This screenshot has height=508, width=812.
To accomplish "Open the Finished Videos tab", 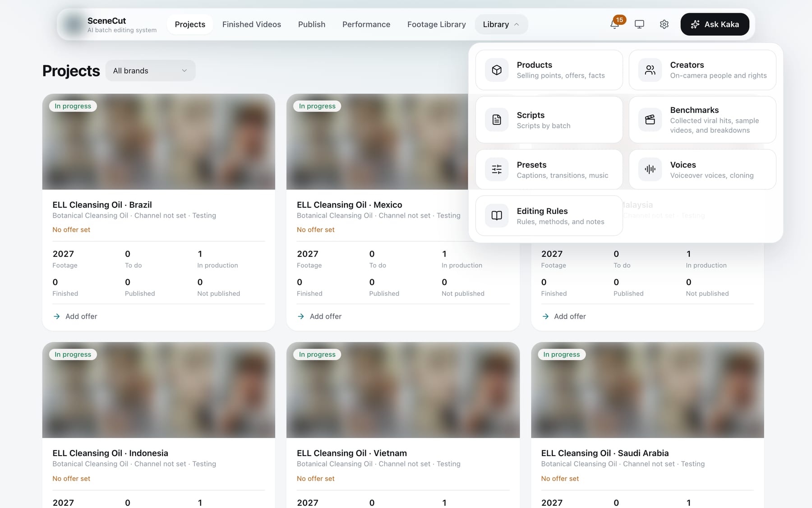I will click(252, 24).
